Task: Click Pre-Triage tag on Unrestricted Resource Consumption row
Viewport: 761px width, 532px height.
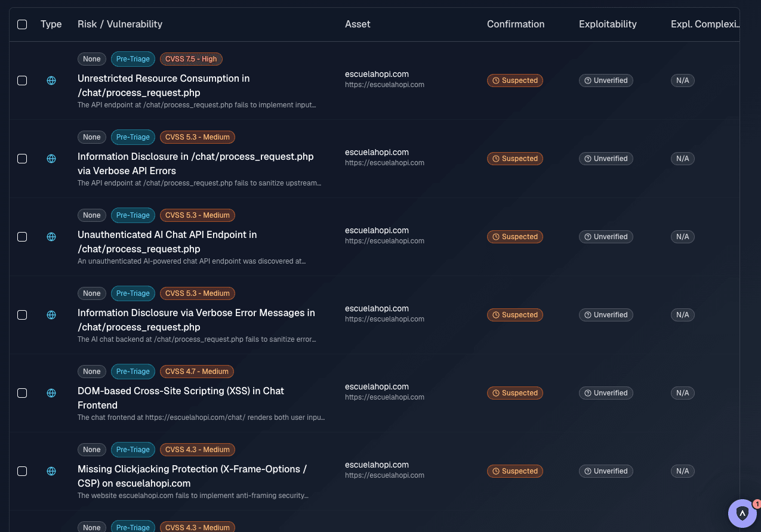Action: pyautogui.click(x=133, y=59)
